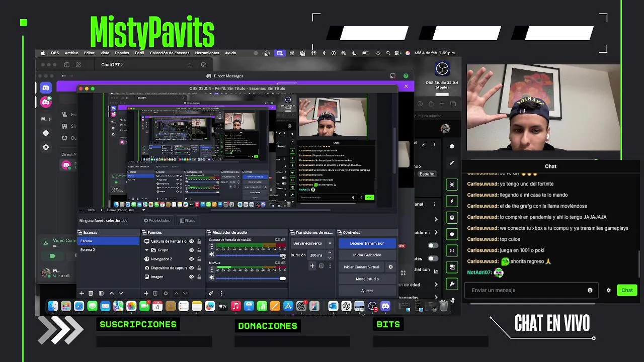Screen dimensions: 644x362
Task: Delete selected source with Fuentes trash icon
Action: (x=155, y=293)
